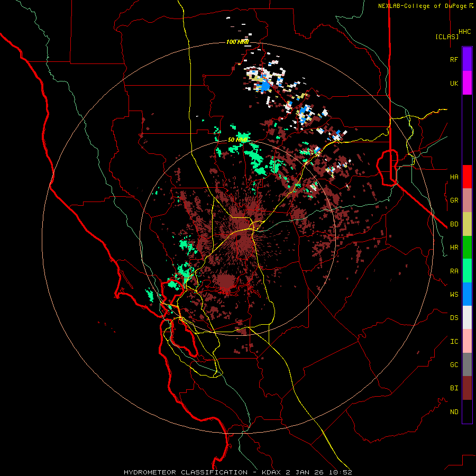Click the dark green HR legend swatch

coord(467,248)
